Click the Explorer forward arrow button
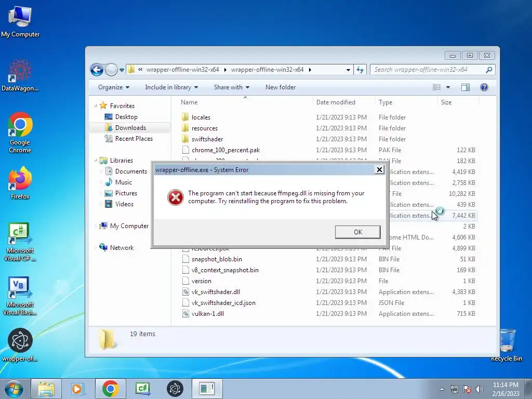 (x=111, y=70)
